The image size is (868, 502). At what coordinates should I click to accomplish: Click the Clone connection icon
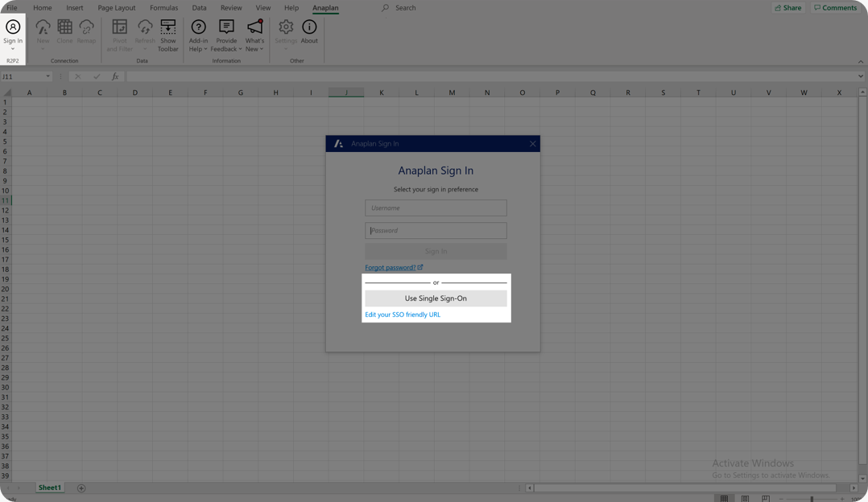point(64,27)
